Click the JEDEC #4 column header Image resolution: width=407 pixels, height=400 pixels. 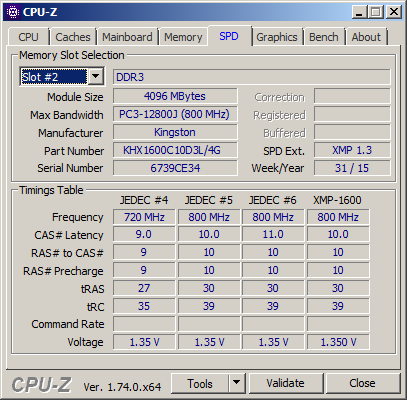(144, 200)
